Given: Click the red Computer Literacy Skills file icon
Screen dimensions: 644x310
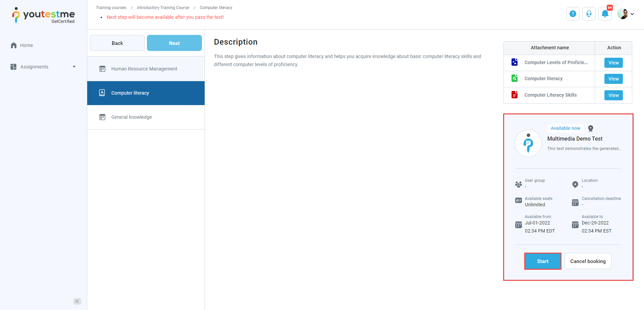Looking at the screenshot, I should pyautogui.click(x=515, y=95).
